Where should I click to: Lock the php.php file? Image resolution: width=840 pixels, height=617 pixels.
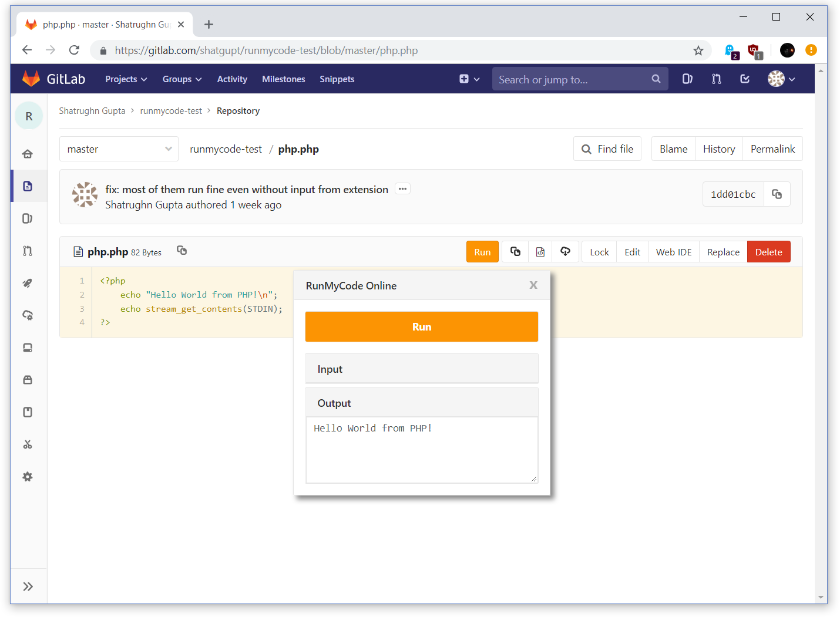click(599, 252)
